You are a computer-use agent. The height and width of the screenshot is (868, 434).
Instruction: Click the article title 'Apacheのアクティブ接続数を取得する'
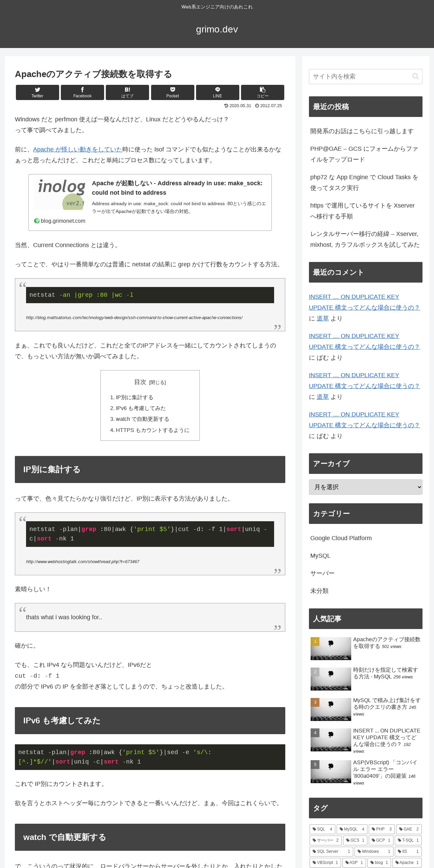[93, 74]
